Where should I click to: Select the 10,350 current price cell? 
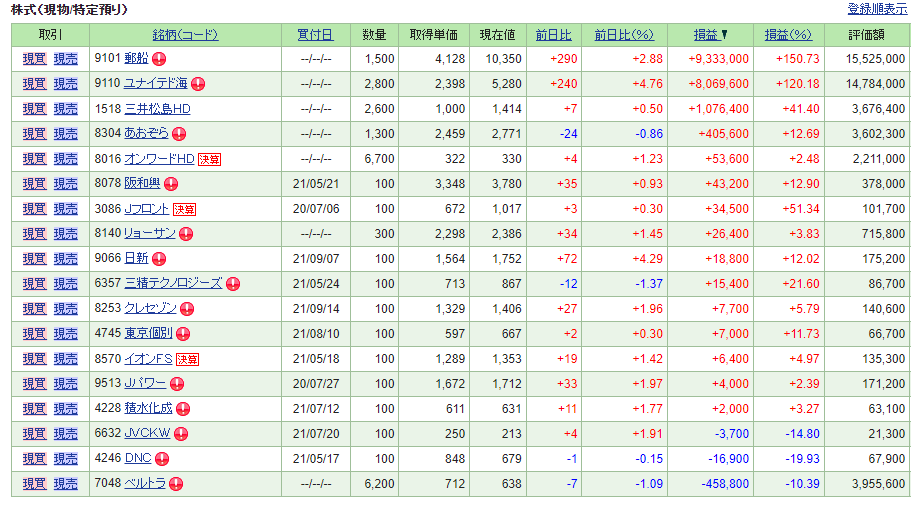click(x=498, y=59)
